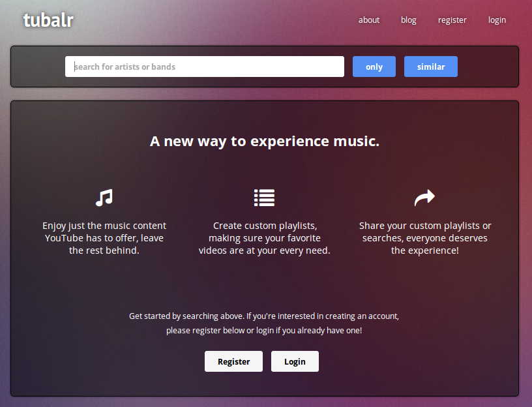Viewport: 532px width, 407px height.
Task: Go to register in top navigation
Action: pos(452,20)
